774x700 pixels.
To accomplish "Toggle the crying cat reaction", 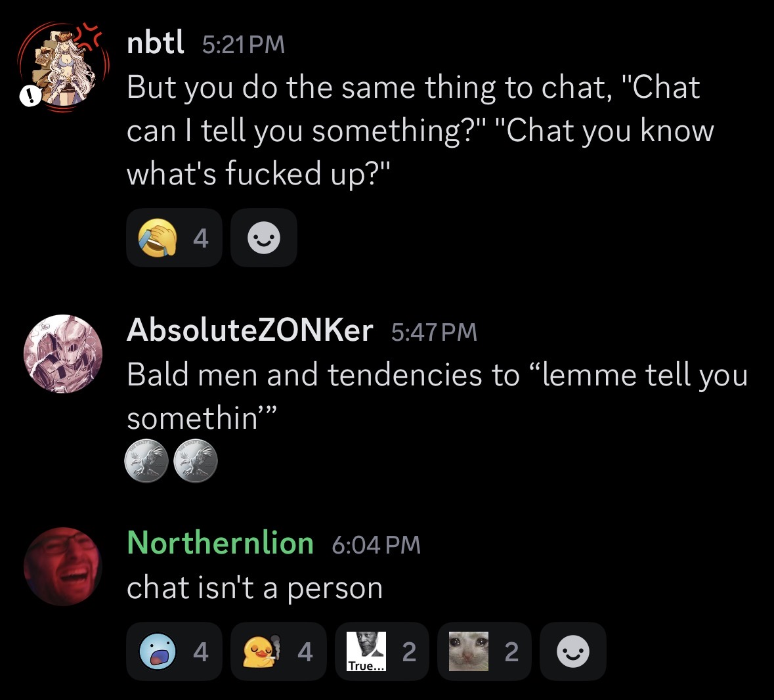I will pos(483,651).
